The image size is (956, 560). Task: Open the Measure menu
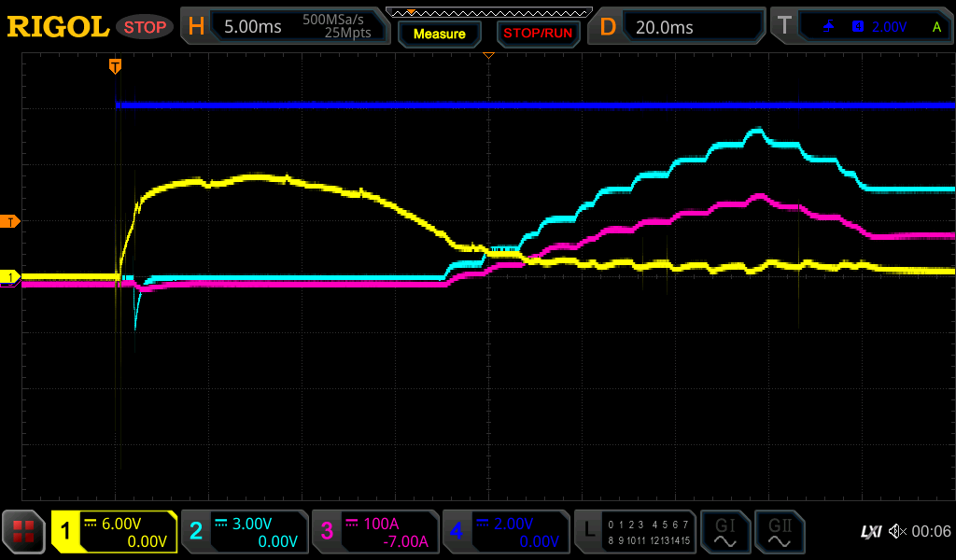439,34
